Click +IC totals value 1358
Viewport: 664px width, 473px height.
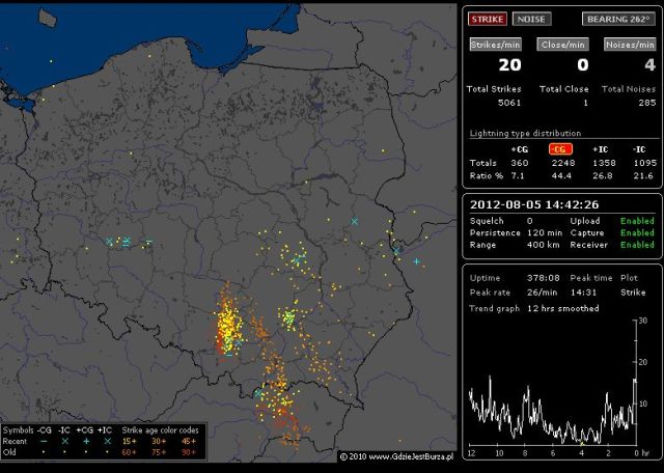[x=603, y=163]
